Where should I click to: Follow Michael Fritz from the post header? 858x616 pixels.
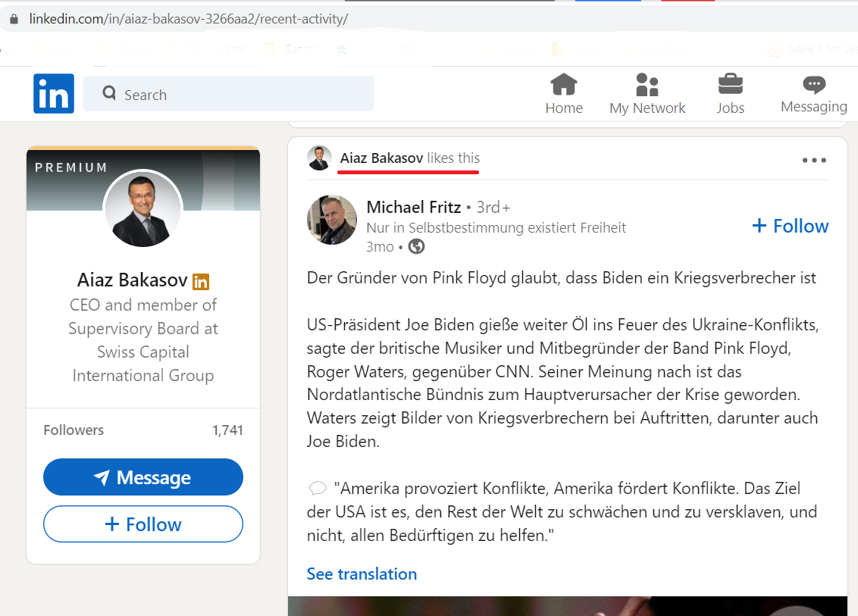click(790, 226)
